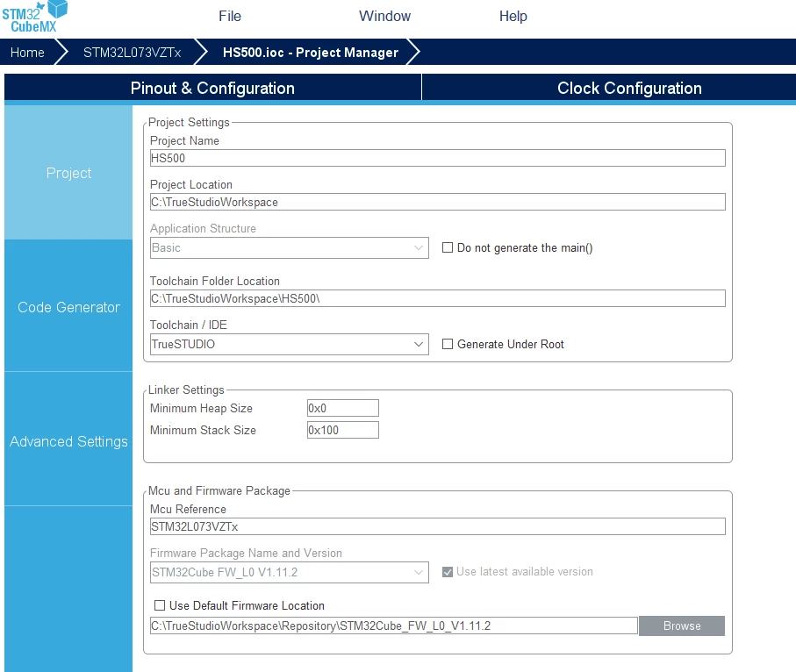Click the Project Name input field
The width and height of the screenshot is (796, 672).
tap(438, 158)
